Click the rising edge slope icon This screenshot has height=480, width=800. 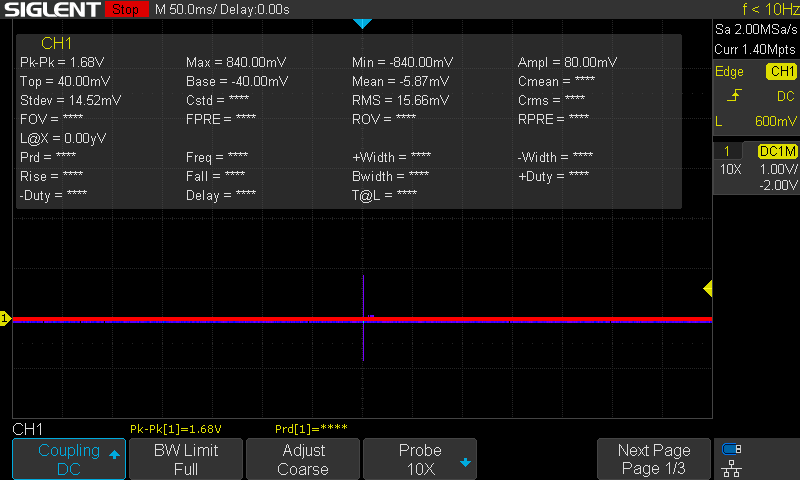pyautogui.click(x=734, y=95)
